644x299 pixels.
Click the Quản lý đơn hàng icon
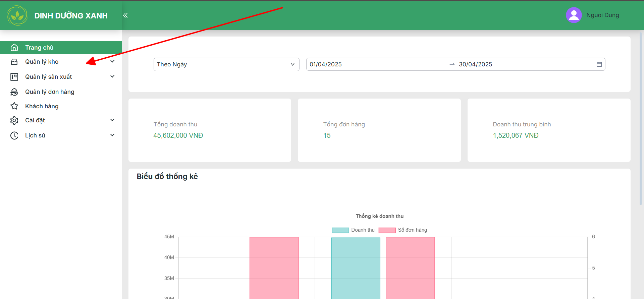click(14, 92)
